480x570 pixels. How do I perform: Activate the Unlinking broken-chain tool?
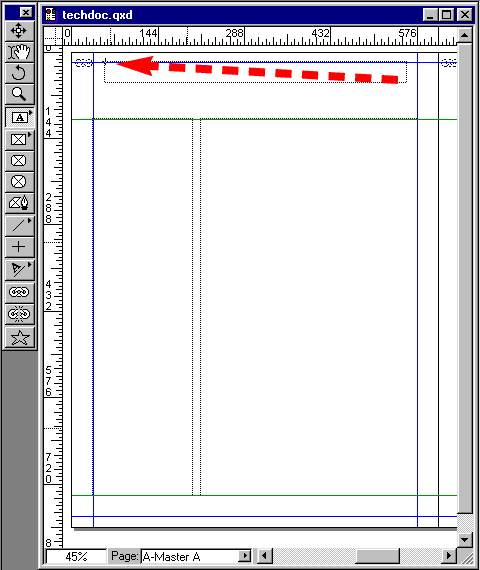tap(20, 314)
